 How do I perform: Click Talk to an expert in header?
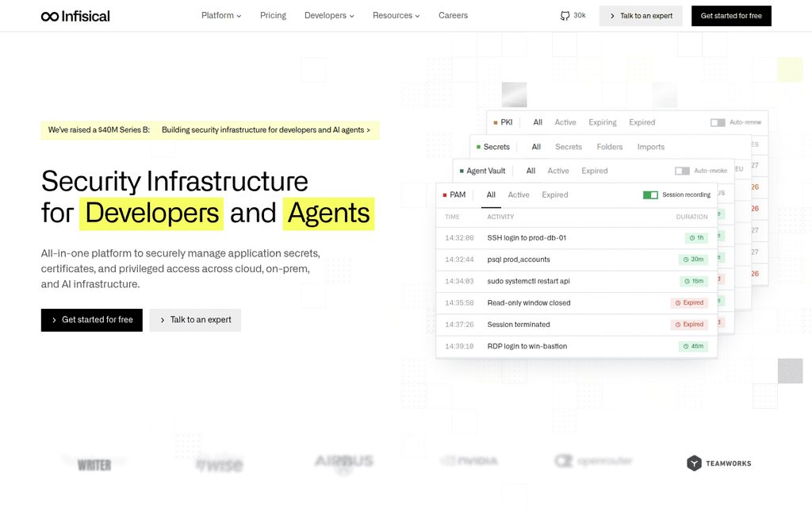point(641,16)
